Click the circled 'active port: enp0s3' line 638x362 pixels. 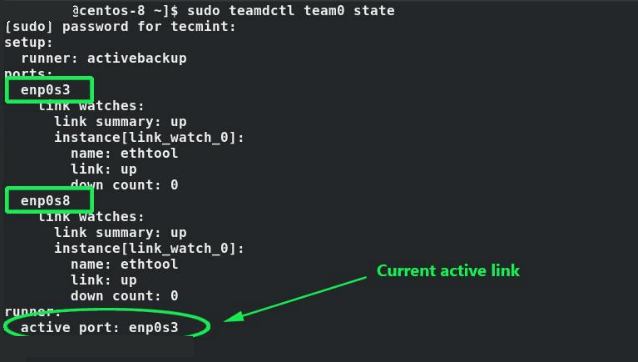pyautogui.click(x=100, y=327)
